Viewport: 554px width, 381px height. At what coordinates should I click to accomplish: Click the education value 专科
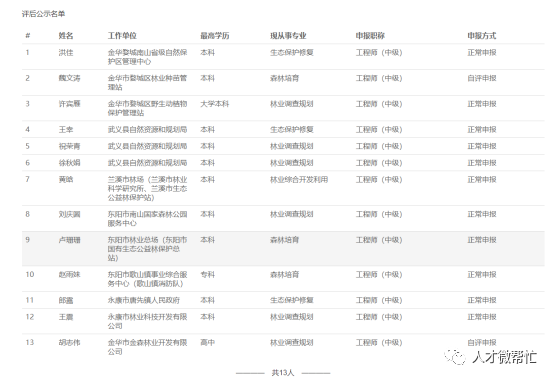(207, 275)
